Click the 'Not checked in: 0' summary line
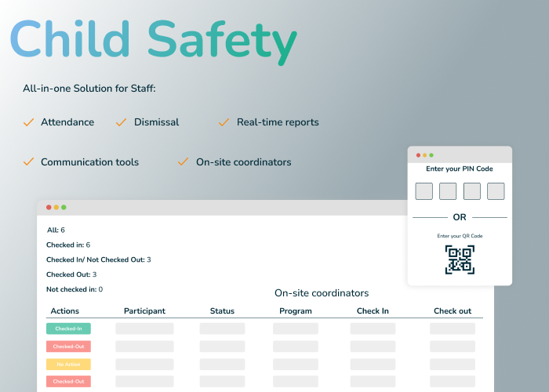Viewport: 549px width, 392px height. tap(75, 289)
